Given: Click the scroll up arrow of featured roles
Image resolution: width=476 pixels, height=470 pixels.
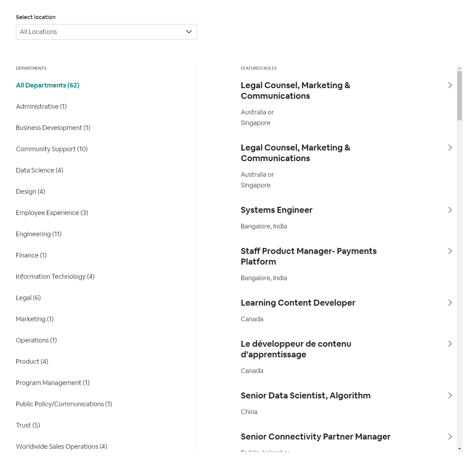Looking at the screenshot, I should point(459,68).
